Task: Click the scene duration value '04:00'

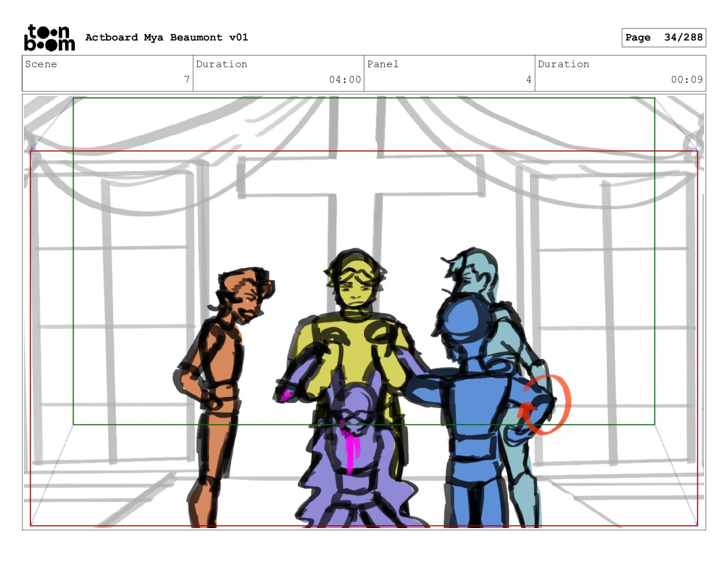Action: (345, 80)
